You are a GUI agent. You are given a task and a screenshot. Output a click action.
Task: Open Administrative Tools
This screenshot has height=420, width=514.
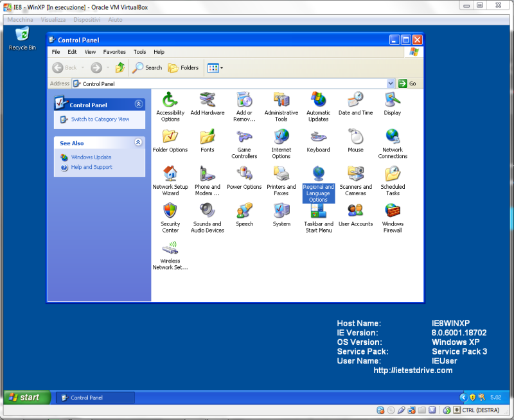[281, 107]
